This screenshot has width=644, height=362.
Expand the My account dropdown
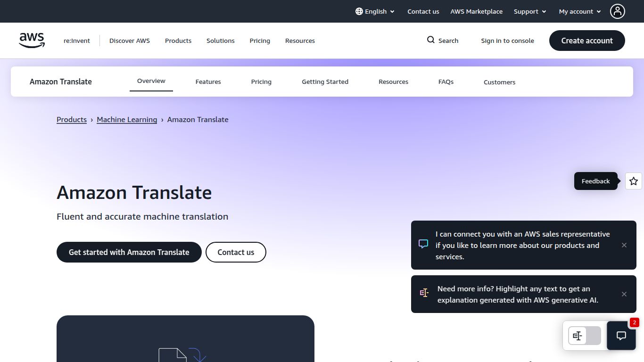coord(579,11)
